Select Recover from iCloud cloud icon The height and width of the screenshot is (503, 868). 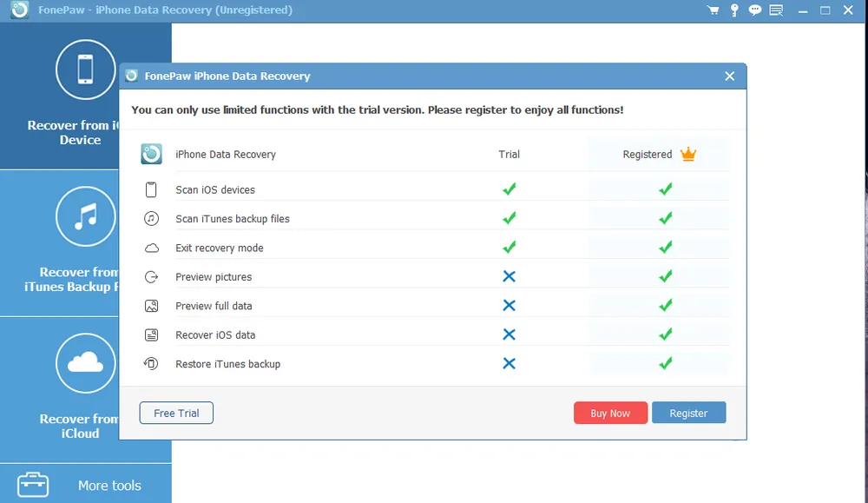(x=86, y=363)
